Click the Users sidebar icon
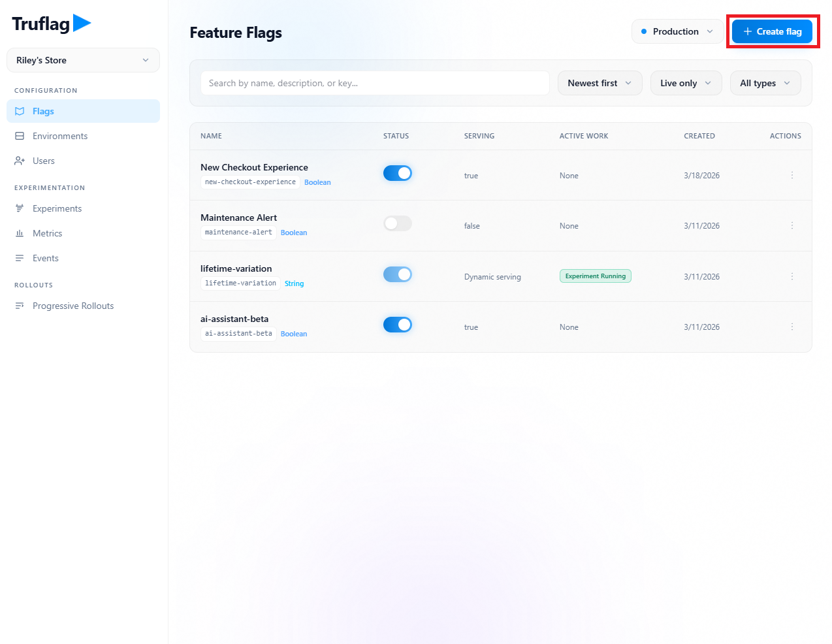 coord(20,161)
